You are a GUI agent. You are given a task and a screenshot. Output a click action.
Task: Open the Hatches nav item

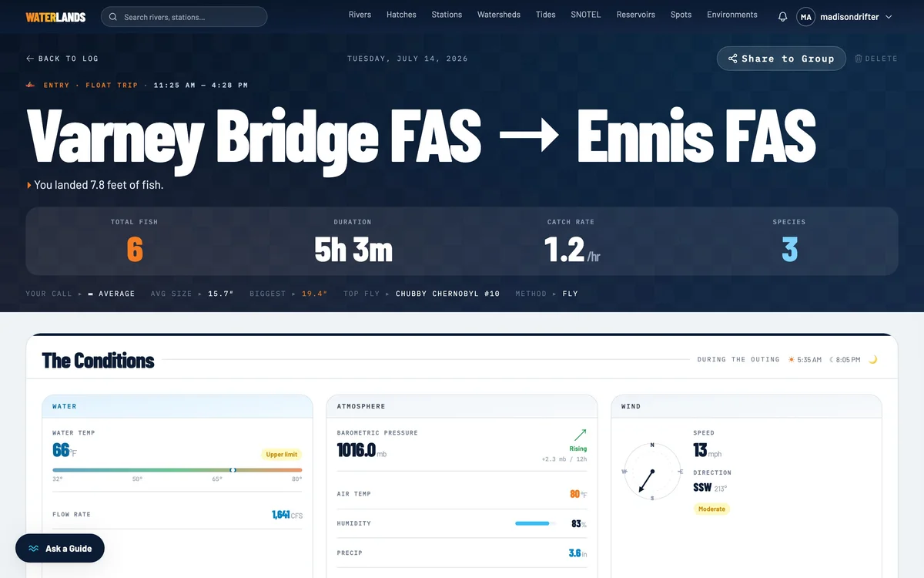tap(401, 15)
